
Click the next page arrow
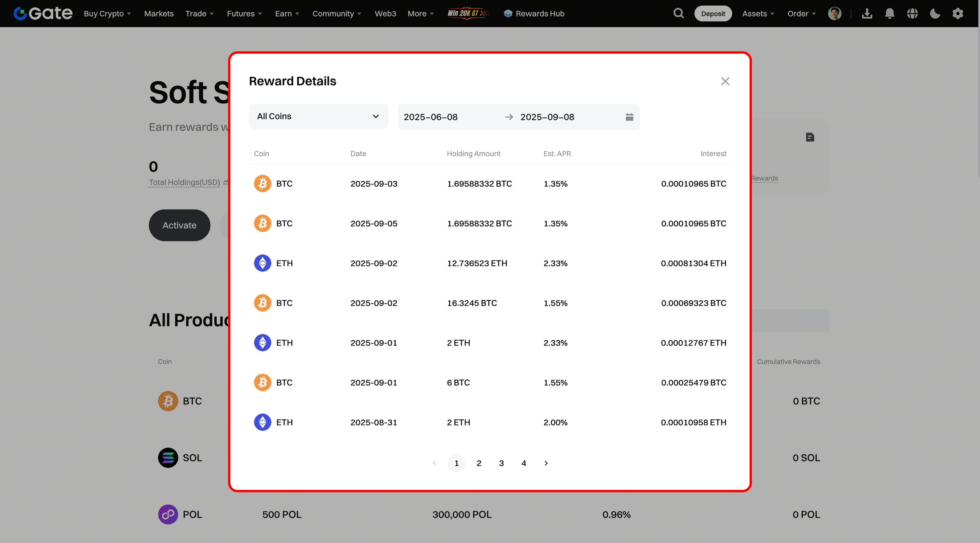(x=546, y=463)
